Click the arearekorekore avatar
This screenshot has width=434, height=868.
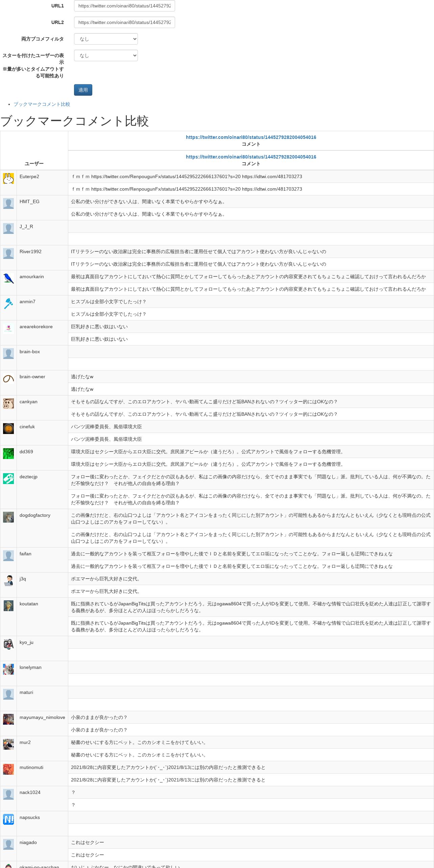coord(8,329)
